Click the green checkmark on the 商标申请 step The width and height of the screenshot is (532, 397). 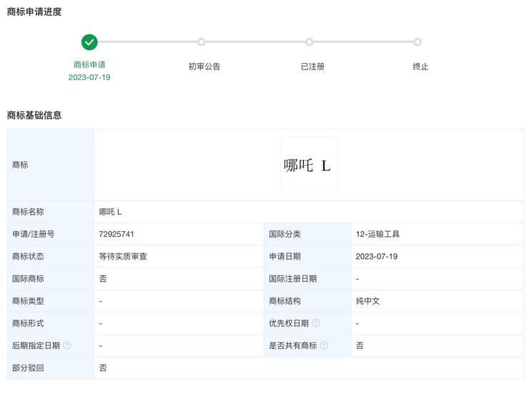click(89, 42)
